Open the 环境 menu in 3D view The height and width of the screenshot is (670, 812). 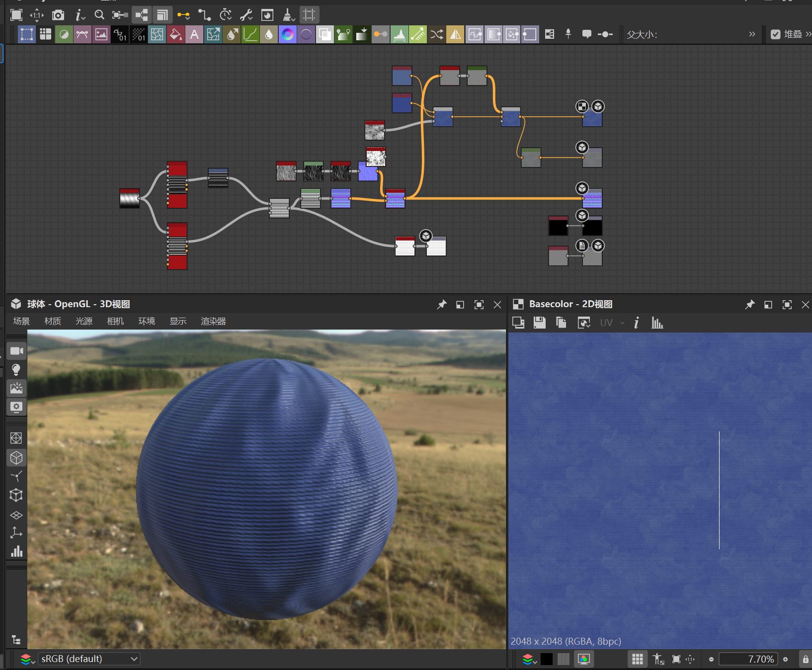pos(147,321)
